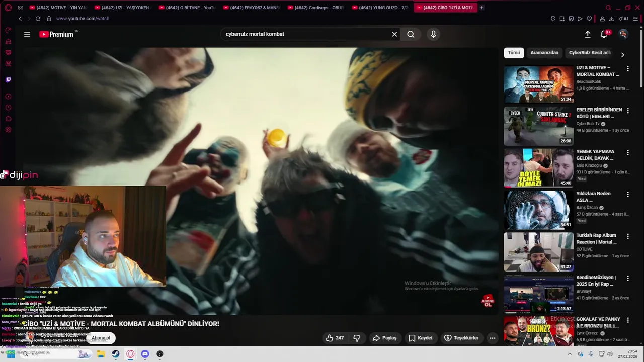The height and width of the screenshot is (362, 644).
Task: Switch to Cordiseps - OBUR tab
Action: coord(316,8)
